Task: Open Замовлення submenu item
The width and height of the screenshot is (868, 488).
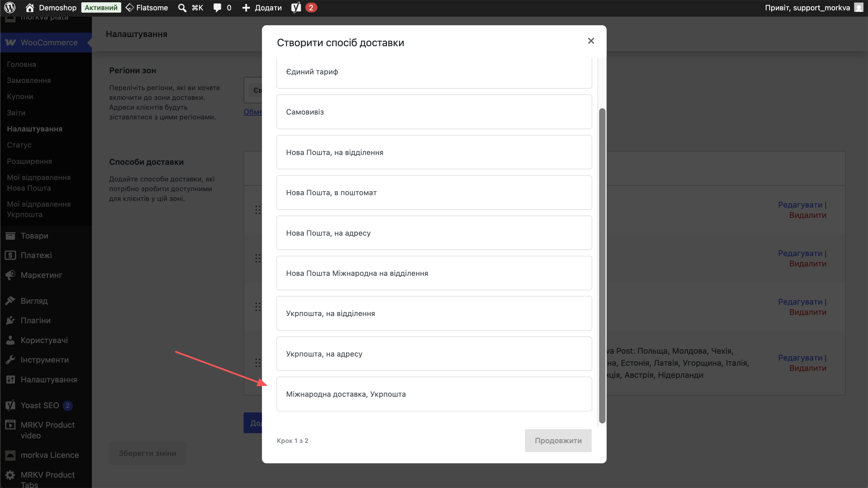Action: (x=29, y=80)
